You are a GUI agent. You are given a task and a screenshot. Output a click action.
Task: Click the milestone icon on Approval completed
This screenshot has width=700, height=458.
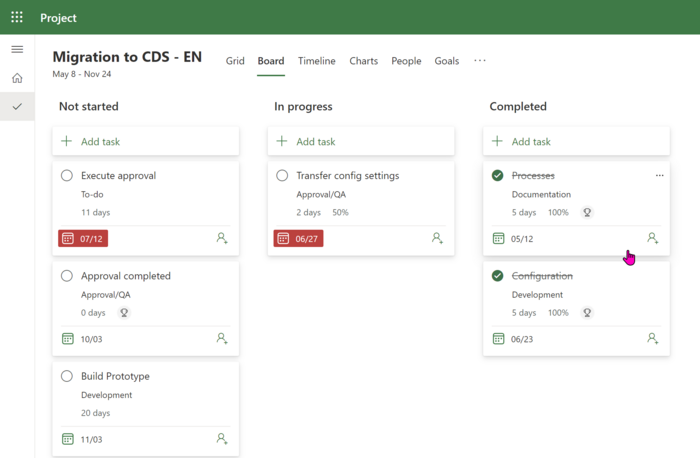124,312
